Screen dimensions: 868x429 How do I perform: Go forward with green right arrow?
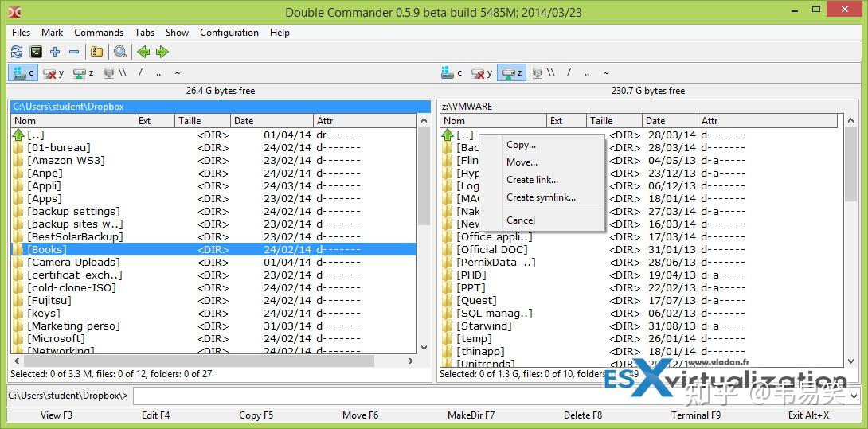point(162,52)
